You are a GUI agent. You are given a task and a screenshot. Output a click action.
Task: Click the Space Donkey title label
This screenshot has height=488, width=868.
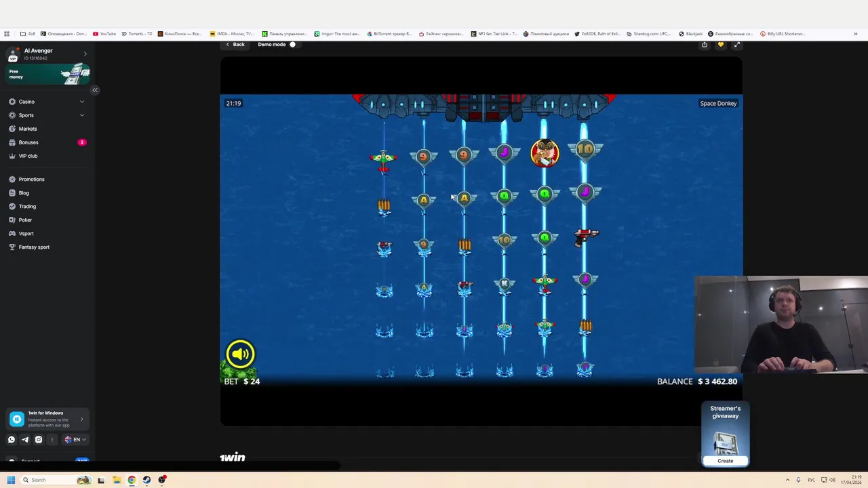coord(718,104)
